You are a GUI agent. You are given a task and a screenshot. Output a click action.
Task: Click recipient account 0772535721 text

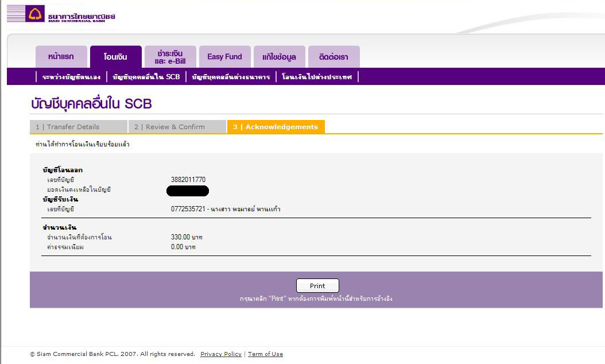226,209
